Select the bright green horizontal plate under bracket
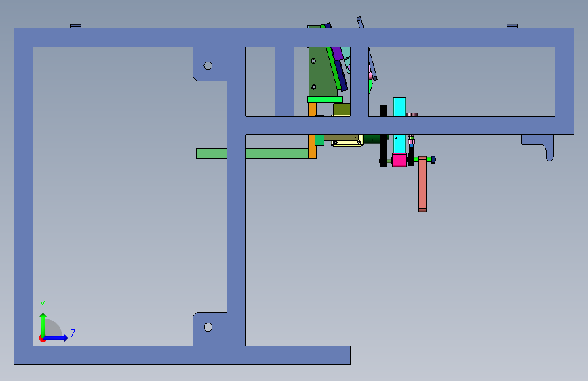The width and height of the screenshot is (588, 381). (x=325, y=100)
